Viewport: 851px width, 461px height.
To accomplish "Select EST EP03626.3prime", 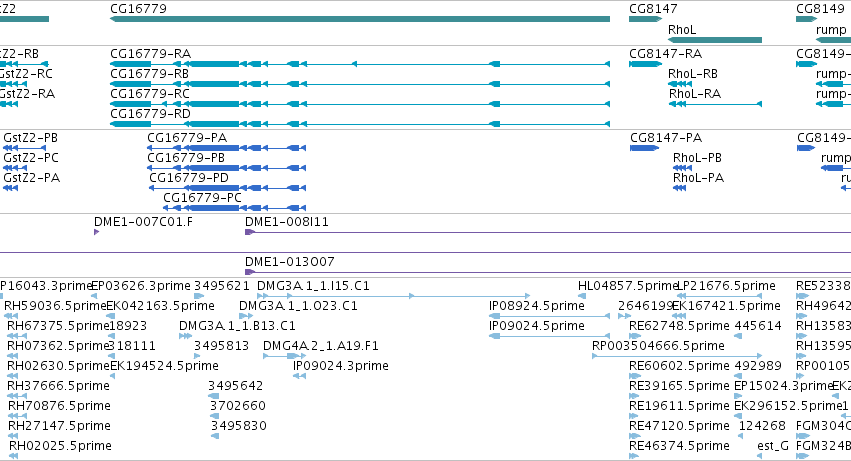I will (x=141, y=286).
